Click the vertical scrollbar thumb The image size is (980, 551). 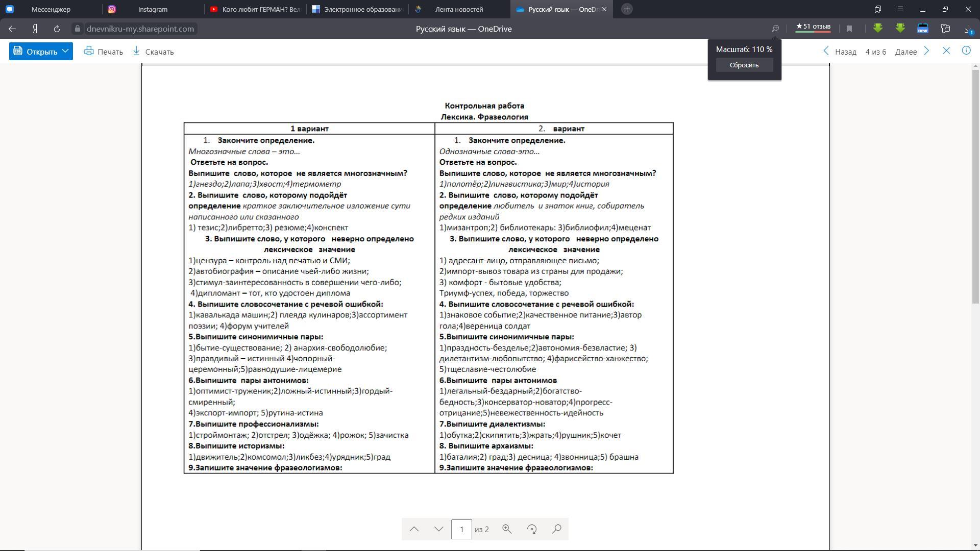975,186
